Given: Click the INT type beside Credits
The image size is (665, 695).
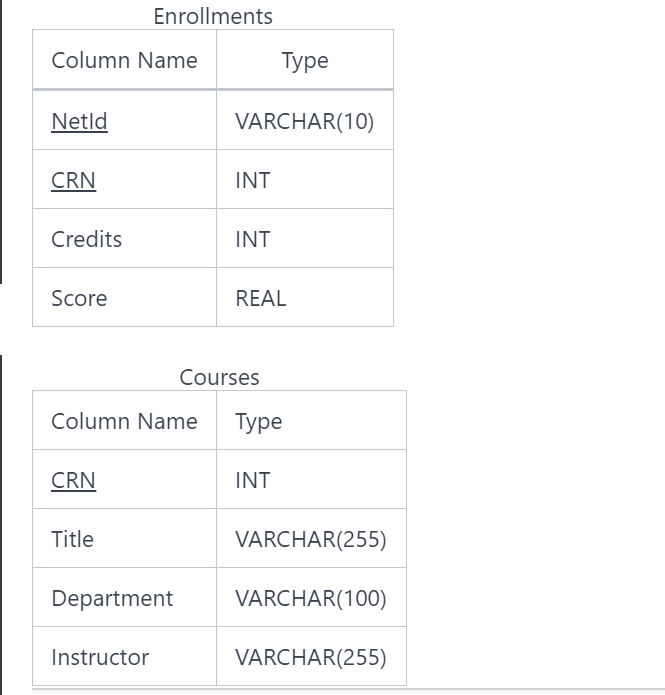Looking at the screenshot, I should click(253, 239).
